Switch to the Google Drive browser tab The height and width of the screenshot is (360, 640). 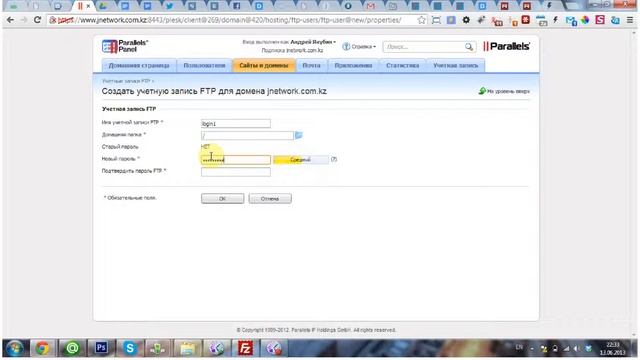[103, 6]
